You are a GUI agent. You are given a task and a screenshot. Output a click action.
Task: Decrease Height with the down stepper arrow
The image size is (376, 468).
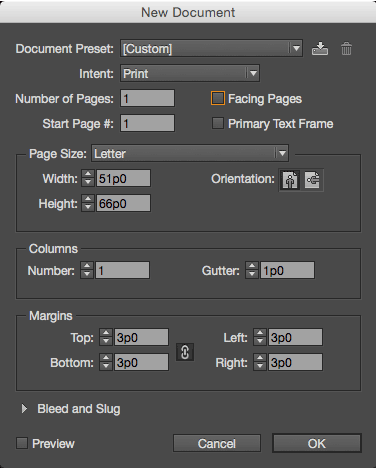point(88,207)
